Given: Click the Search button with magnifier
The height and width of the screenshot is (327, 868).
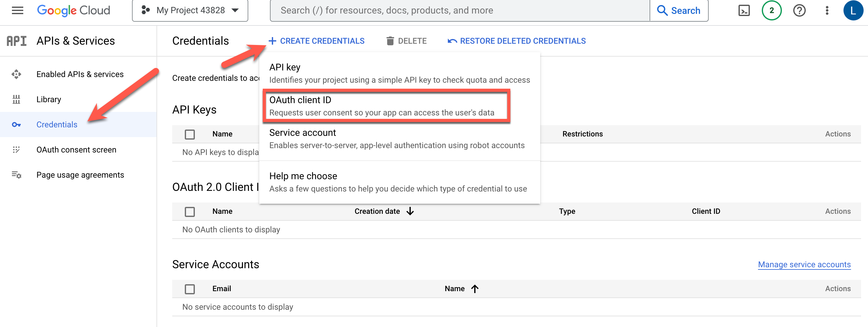Looking at the screenshot, I should tap(678, 10).
